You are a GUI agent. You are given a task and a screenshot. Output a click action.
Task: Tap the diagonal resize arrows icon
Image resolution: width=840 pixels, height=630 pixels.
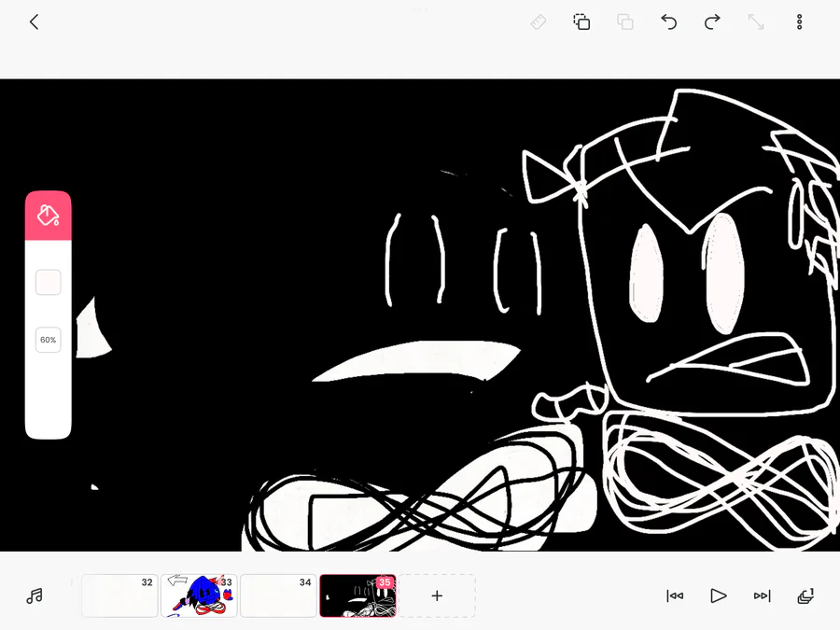point(756,22)
